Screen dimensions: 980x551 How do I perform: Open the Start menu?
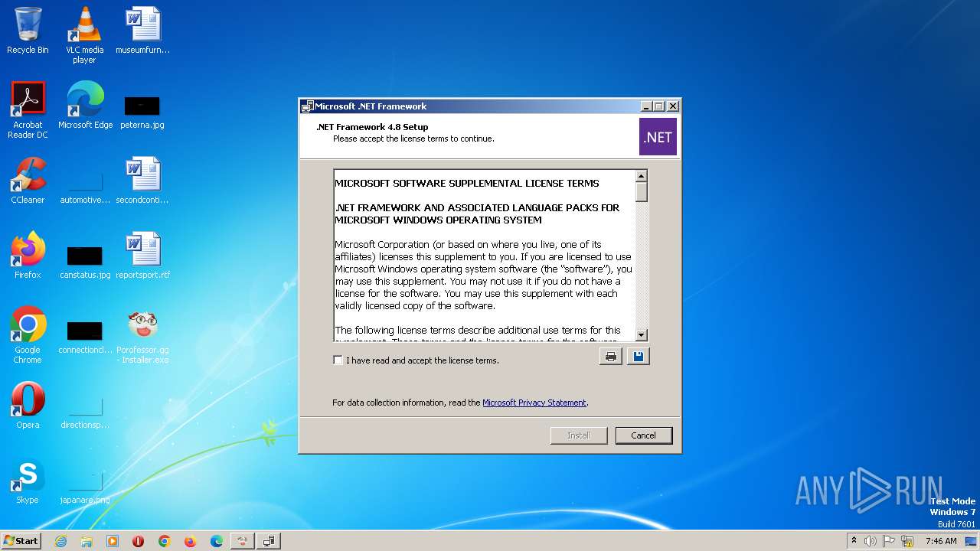tap(21, 540)
